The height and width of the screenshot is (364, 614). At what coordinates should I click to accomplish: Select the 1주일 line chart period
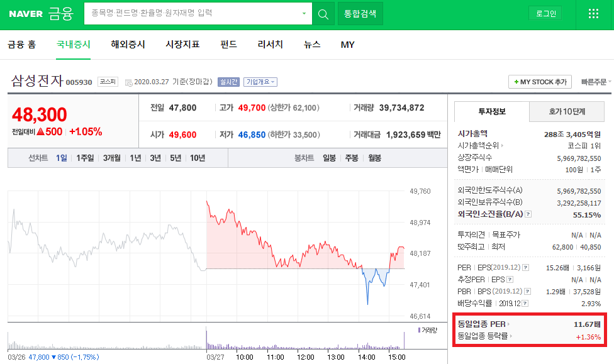point(86,158)
